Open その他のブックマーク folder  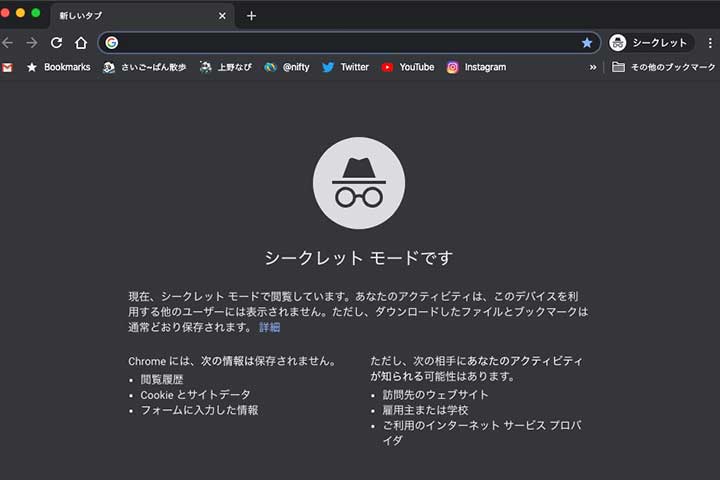664,67
